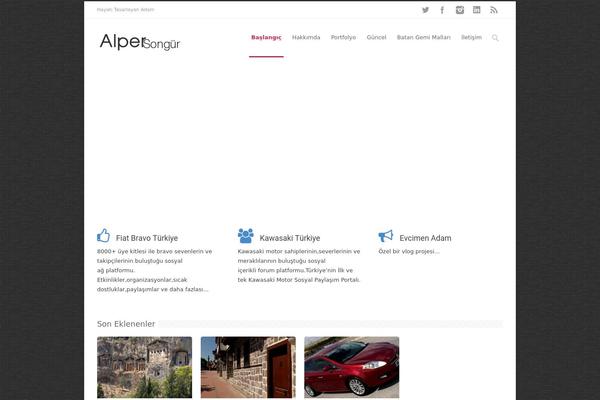The image size is (600, 400).
Task: Click the thumbs-up icon beside Fiat Bravo Türkiye
Action: (x=103, y=235)
